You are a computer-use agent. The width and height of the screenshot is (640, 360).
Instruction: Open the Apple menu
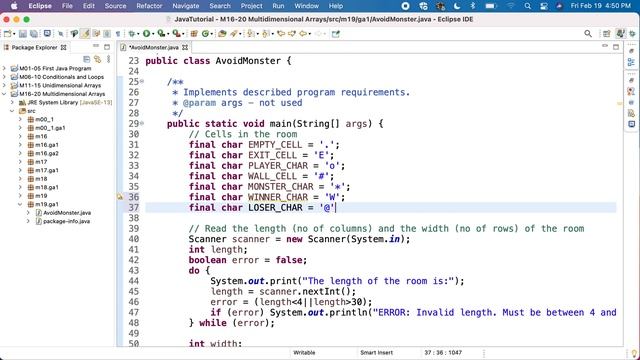tap(14, 6)
